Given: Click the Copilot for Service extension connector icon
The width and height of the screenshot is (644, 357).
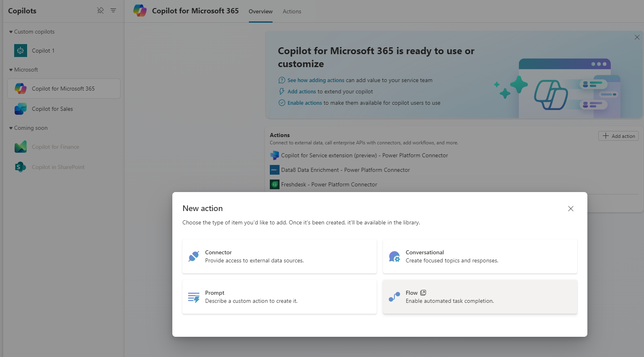Looking at the screenshot, I should [x=275, y=155].
